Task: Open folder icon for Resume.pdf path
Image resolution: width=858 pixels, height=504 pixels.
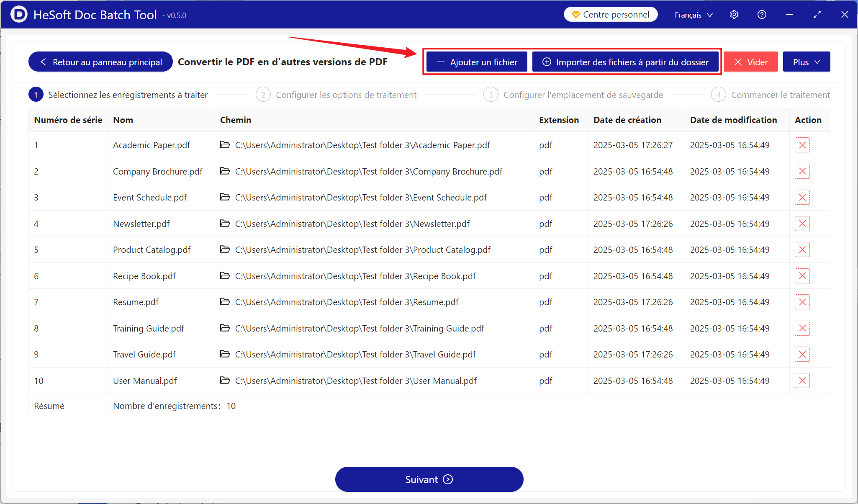Action: [x=225, y=302]
